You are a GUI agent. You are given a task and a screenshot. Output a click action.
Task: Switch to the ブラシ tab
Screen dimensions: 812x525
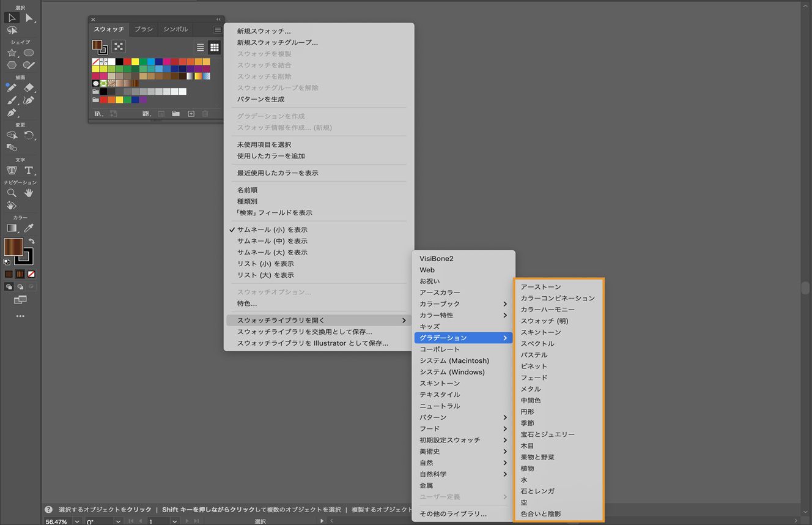pos(144,29)
